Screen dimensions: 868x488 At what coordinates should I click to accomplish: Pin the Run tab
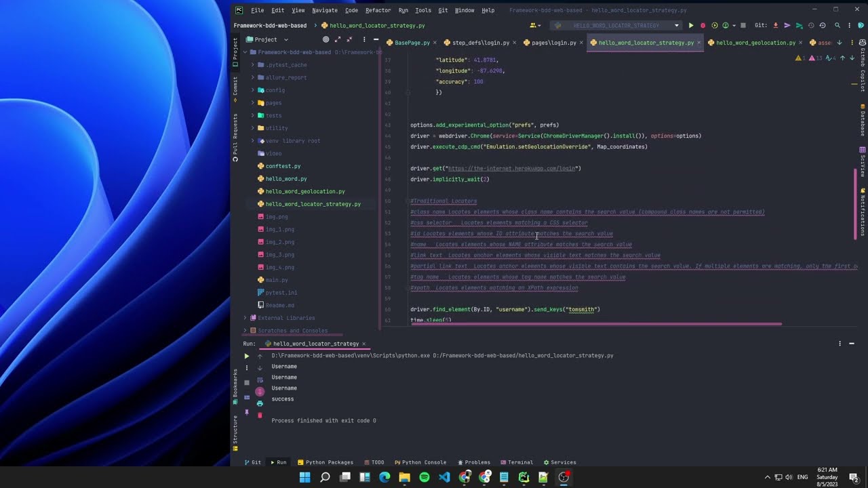[x=247, y=412]
